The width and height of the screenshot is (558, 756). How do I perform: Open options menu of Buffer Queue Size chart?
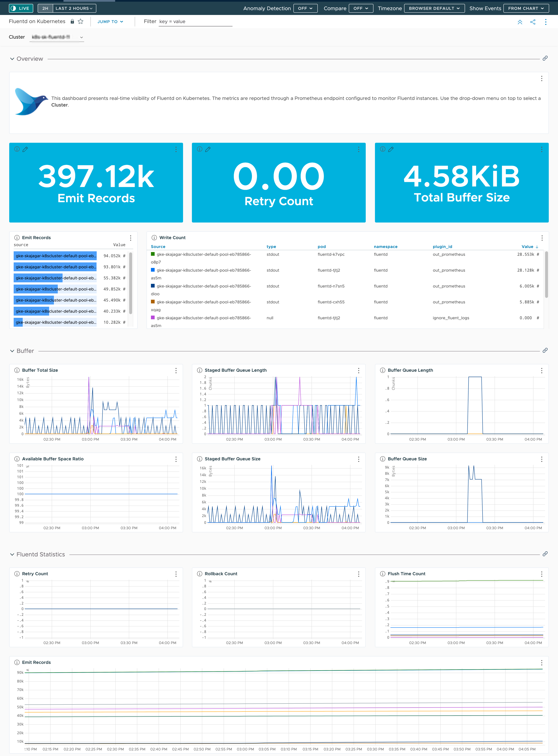pos(541,459)
